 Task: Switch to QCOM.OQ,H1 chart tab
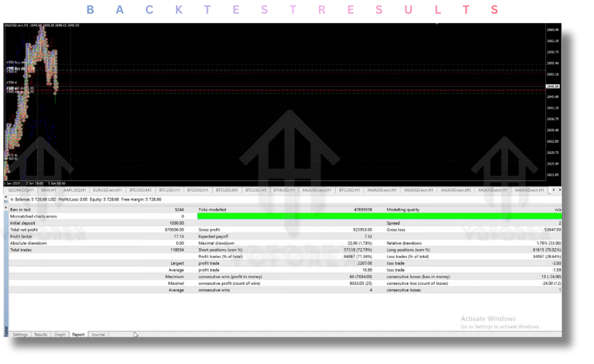coord(20,190)
